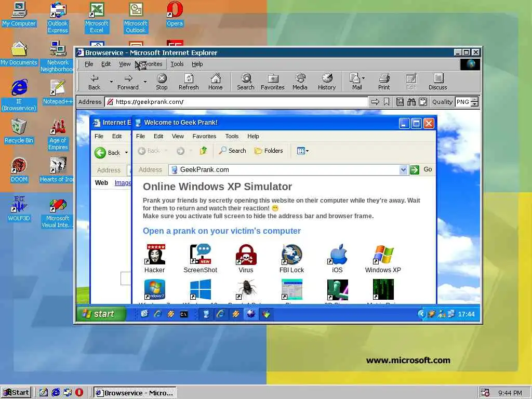
Task: Expand the Forward button history dropdown arrow
Action: point(145,82)
